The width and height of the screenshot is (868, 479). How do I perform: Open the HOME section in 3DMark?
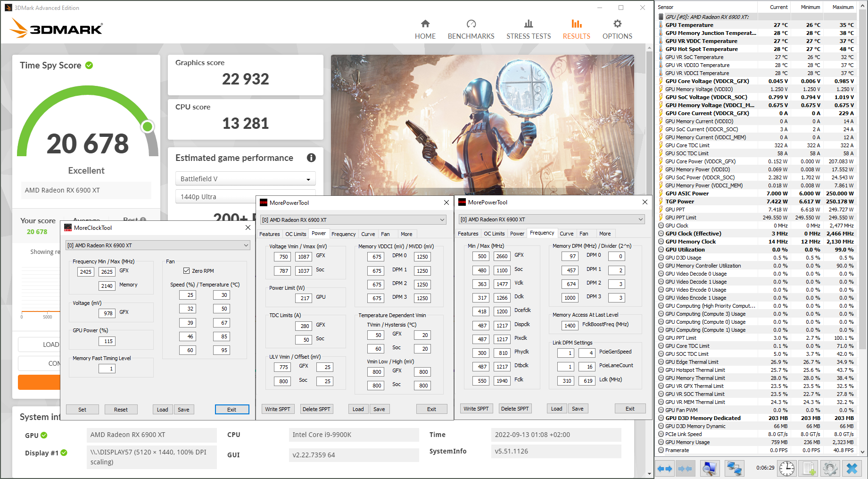(425, 29)
